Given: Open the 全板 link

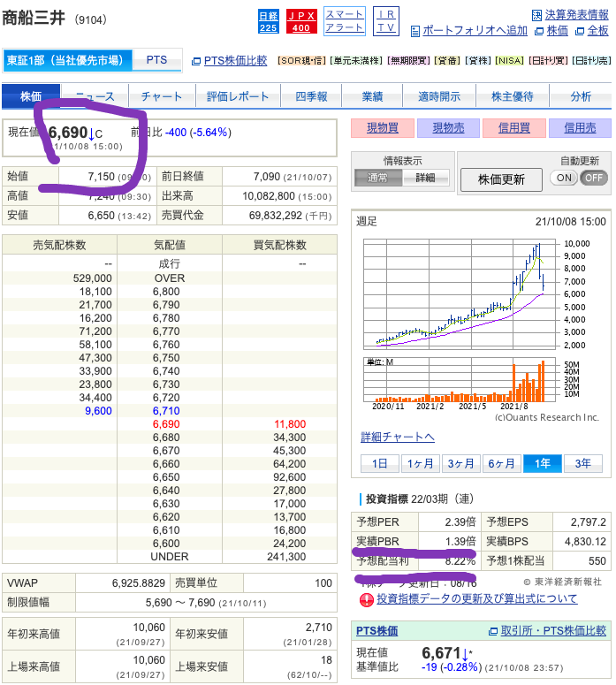Looking at the screenshot, I should point(598,31).
